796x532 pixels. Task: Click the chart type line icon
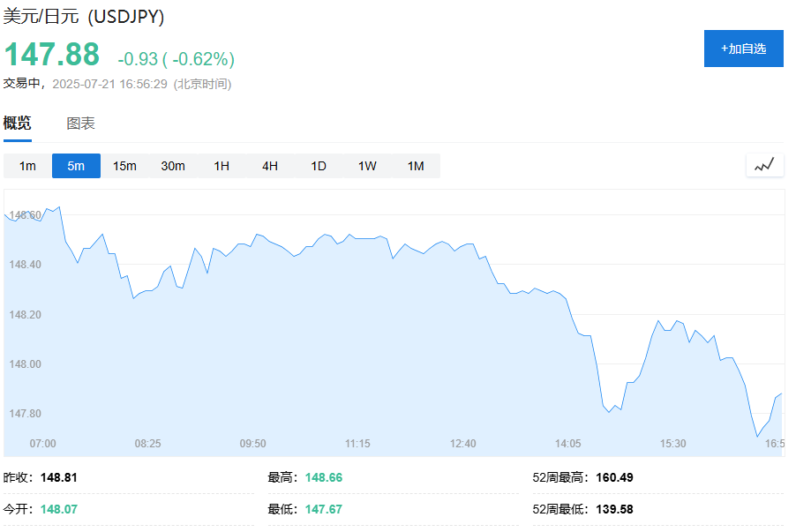tap(764, 165)
